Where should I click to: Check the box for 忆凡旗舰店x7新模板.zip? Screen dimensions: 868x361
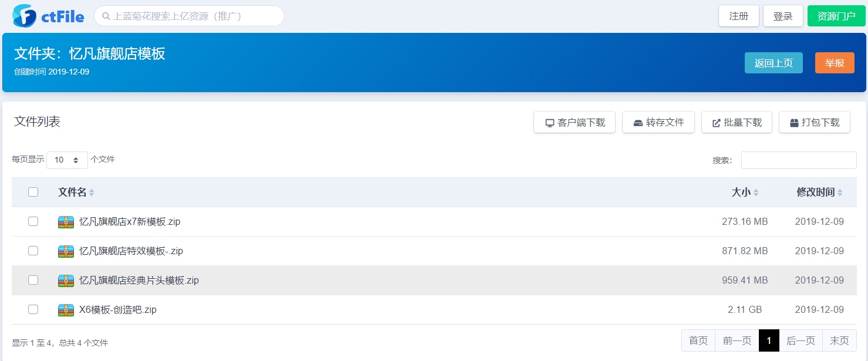33,221
